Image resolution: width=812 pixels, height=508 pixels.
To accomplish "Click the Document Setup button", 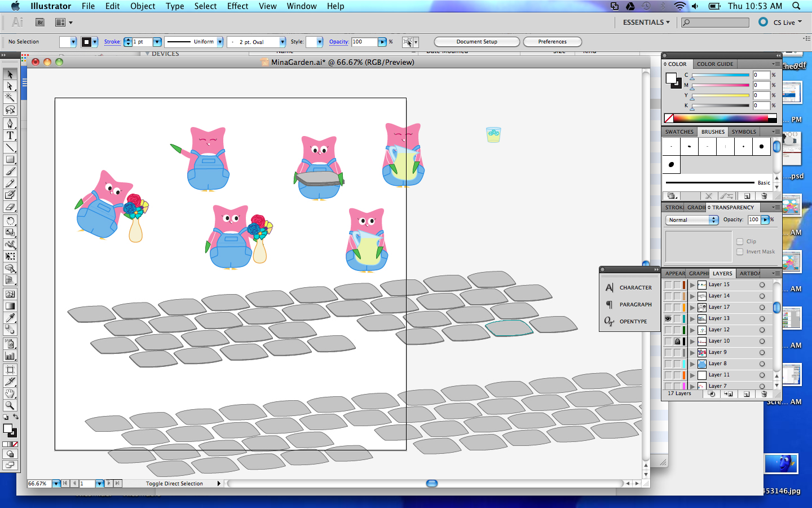I will pos(476,42).
